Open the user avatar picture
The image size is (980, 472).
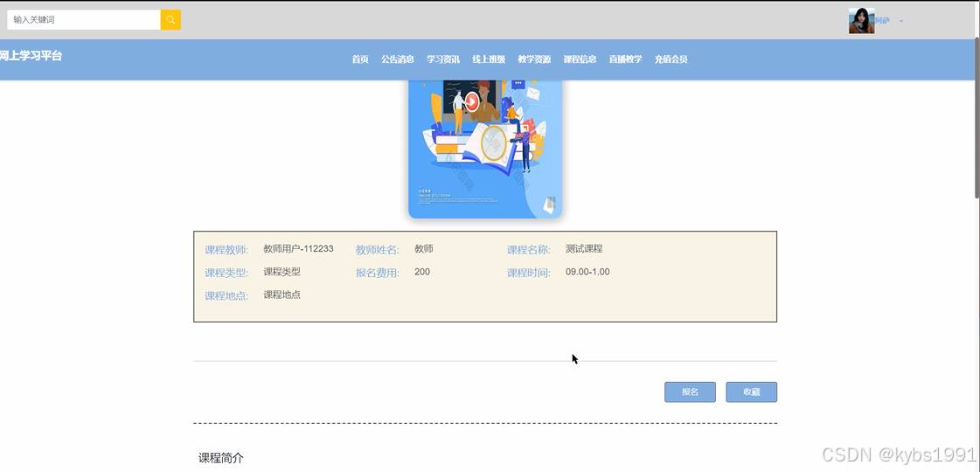click(861, 21)
